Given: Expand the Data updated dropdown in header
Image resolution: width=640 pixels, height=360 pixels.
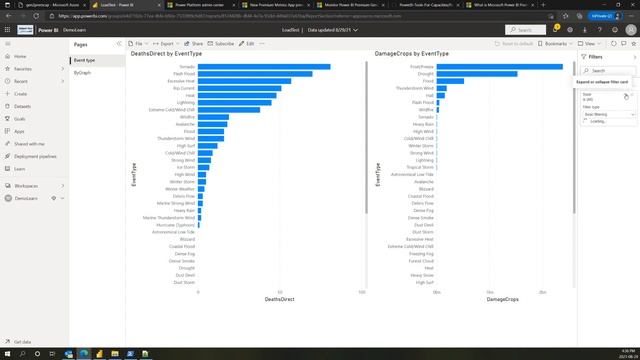Looking at the screenshot, I should [356, 30].
